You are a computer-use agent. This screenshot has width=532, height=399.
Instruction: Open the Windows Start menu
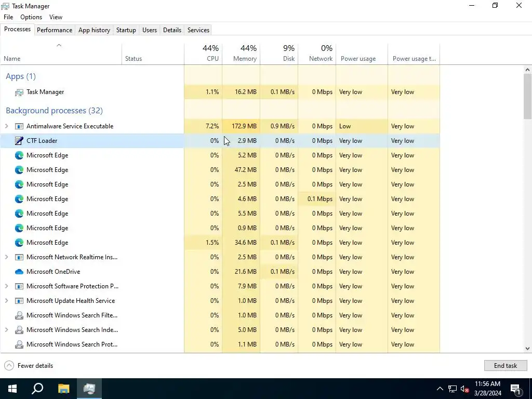pyautogui.click(x=12, y=389)
